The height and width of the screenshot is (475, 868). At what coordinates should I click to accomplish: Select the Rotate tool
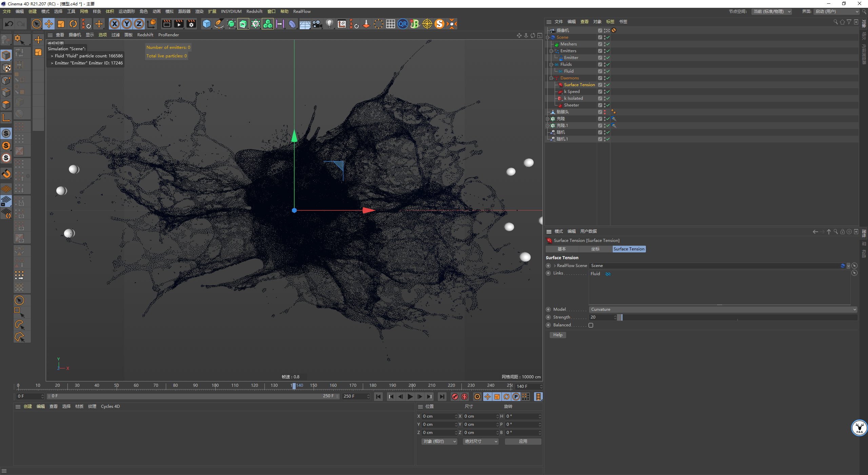click(73, 24)
